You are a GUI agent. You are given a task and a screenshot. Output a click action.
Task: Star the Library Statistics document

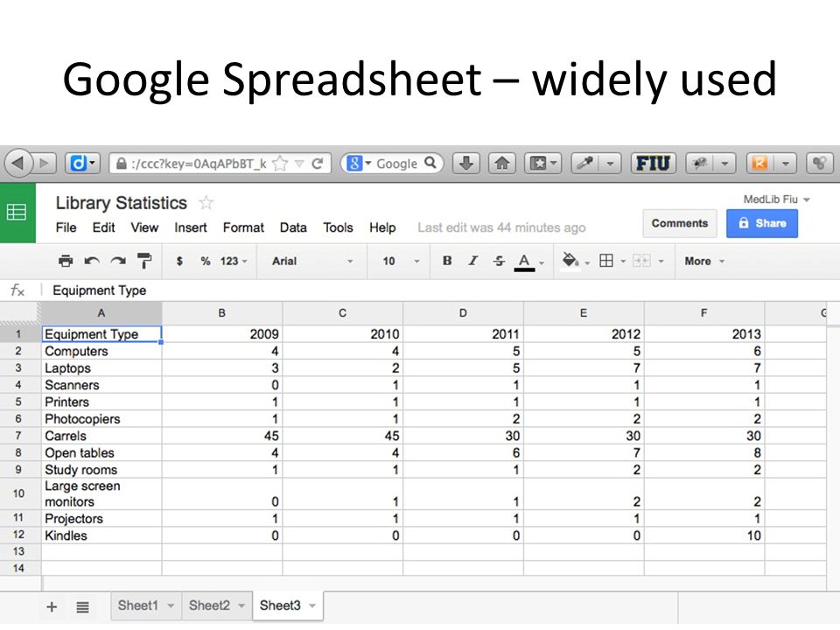(x=206, y=203)
